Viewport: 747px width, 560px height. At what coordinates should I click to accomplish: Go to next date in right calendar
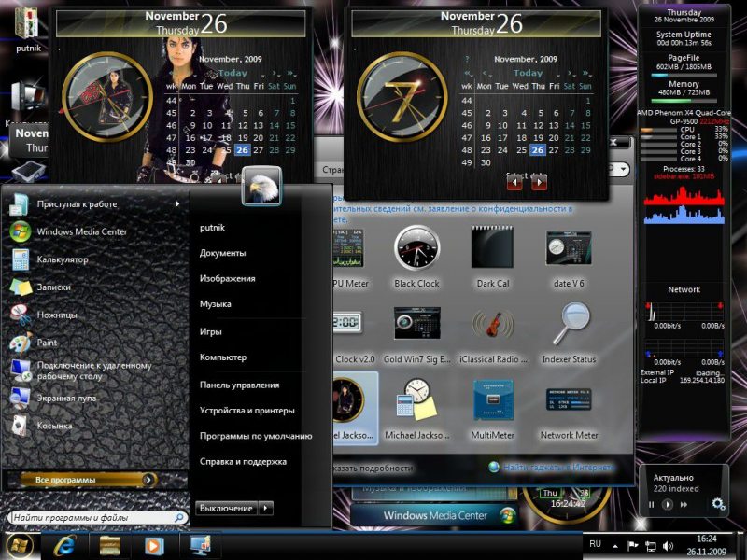[539, 182]
